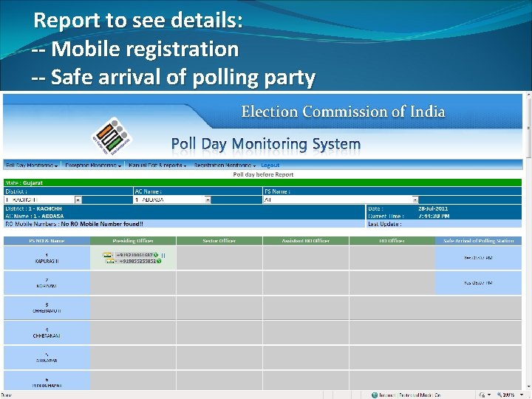This screenshot has width=532, height=399.
Task: Click the Done status text
Action: pyautogui.click(x=6, y=395)
